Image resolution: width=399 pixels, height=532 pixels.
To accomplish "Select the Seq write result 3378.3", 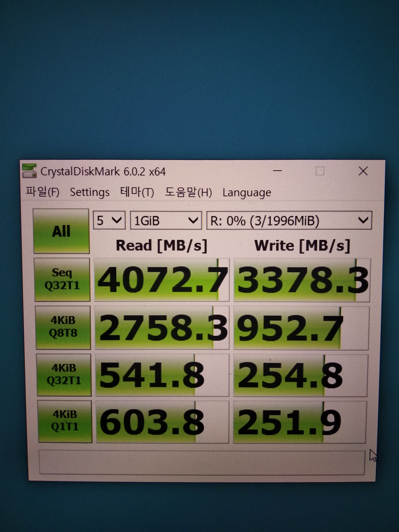I will (x=302, y=280).
